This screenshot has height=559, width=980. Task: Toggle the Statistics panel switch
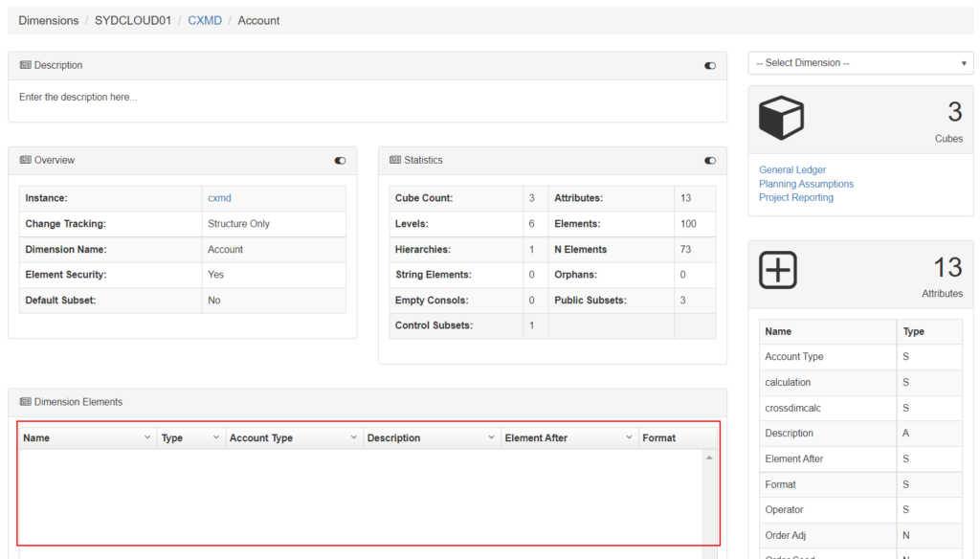[x=710, y=161]
